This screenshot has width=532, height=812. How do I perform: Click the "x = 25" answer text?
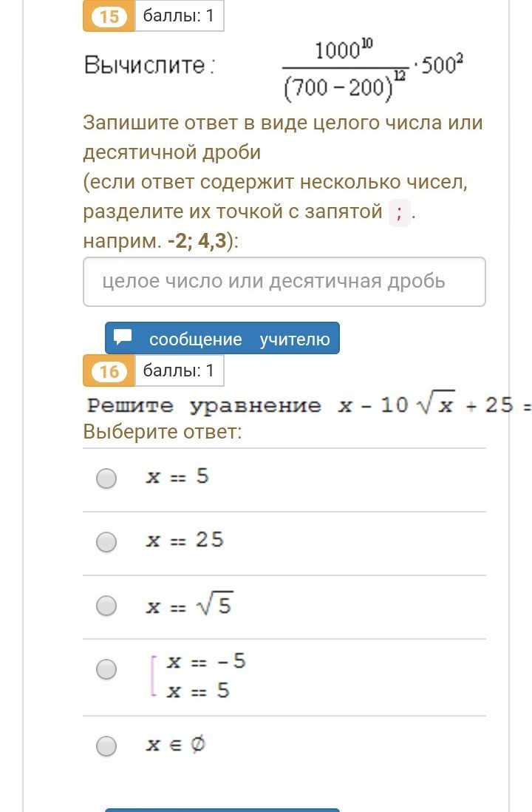point(185,541)
